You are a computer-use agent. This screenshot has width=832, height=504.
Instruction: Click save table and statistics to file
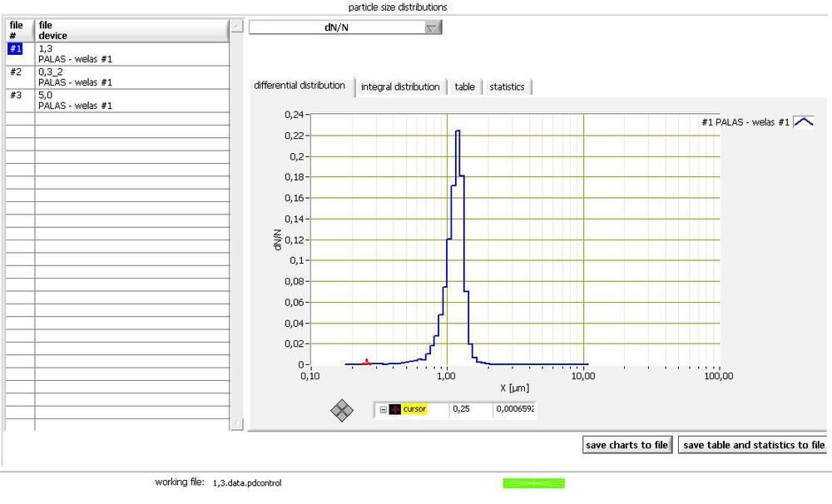coord(753,445)
